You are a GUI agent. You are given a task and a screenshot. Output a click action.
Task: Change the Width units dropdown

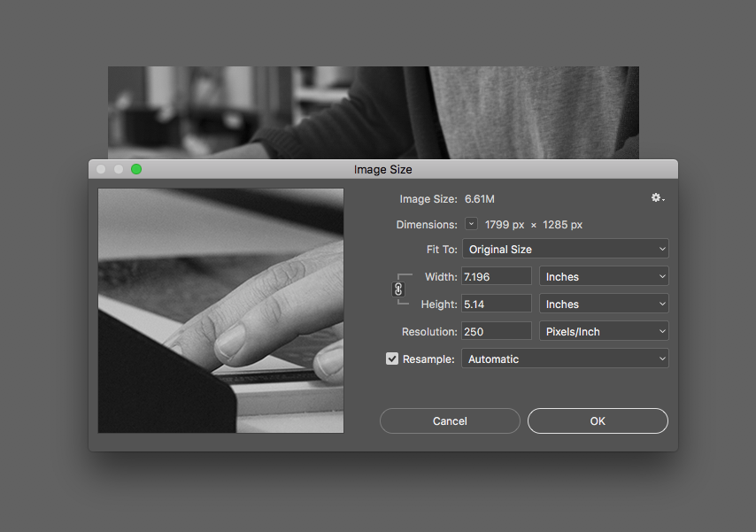tap(604, 276)
